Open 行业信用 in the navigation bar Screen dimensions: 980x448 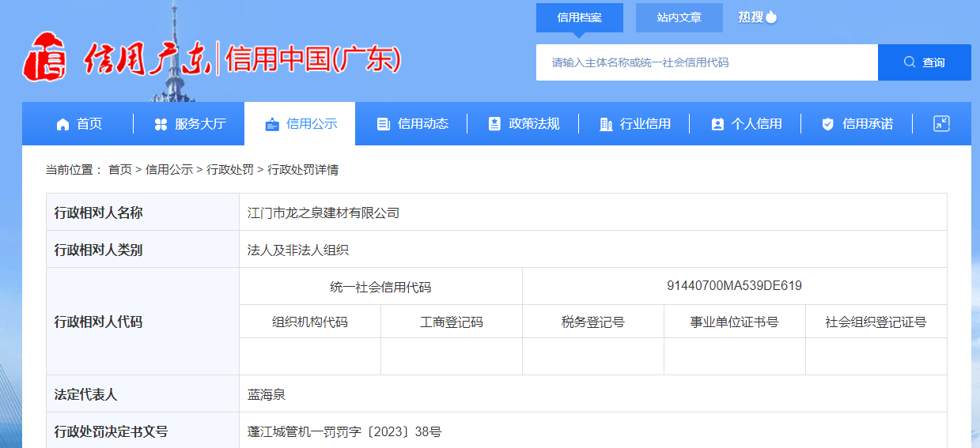[634, 124]
